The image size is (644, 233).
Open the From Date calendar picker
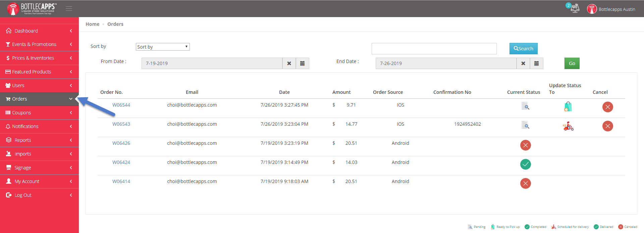(x=302, y=63)
